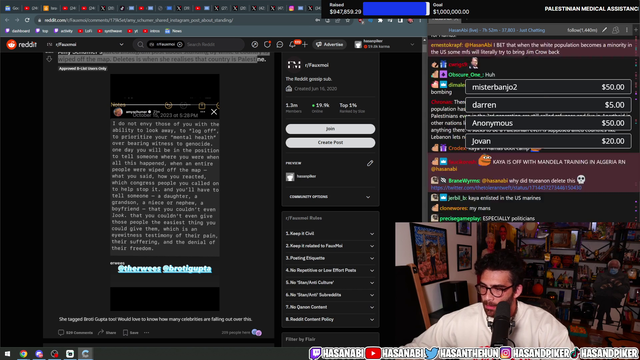Click the Join button for r/Fauxmoi

pos(330,129)
